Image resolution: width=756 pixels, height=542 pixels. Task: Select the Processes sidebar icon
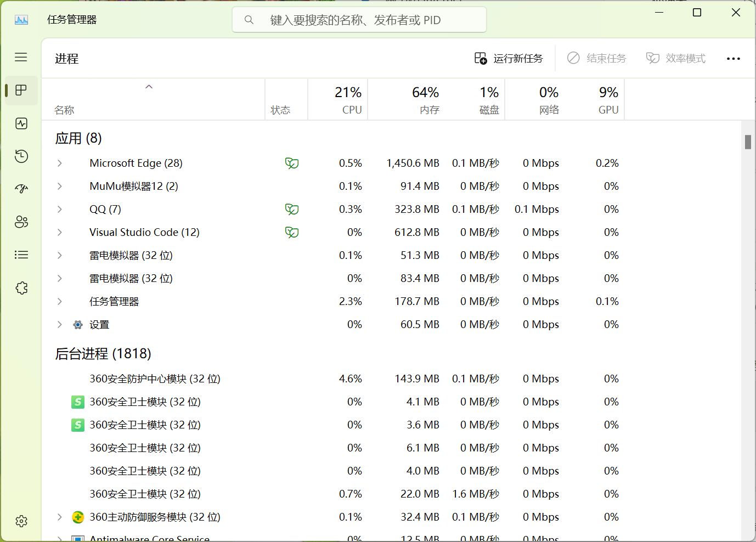pos(21,90)
